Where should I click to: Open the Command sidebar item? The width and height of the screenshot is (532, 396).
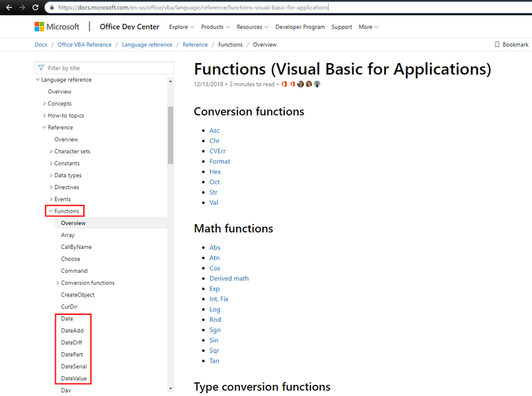point(74,271)
